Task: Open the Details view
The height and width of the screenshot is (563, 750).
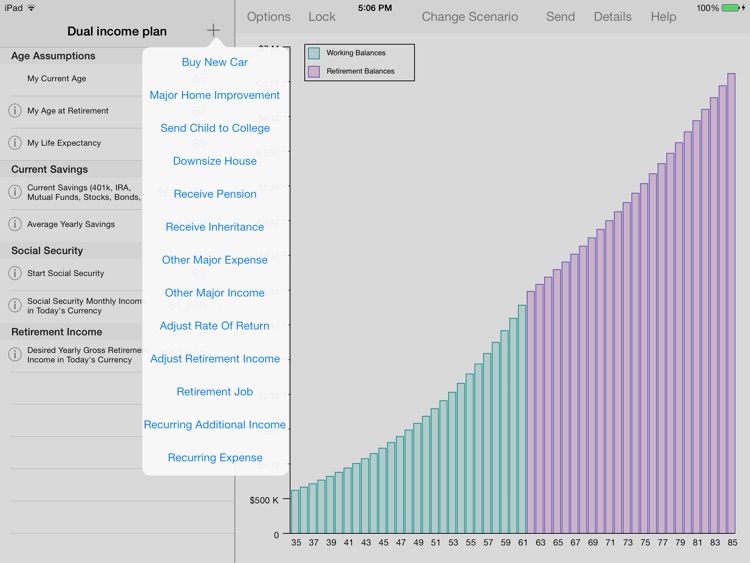Action: click(x=613, y=17)
